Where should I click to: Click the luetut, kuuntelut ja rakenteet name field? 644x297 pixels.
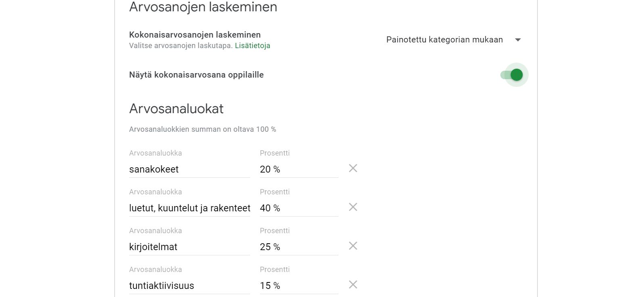click(x=189, y=208)
